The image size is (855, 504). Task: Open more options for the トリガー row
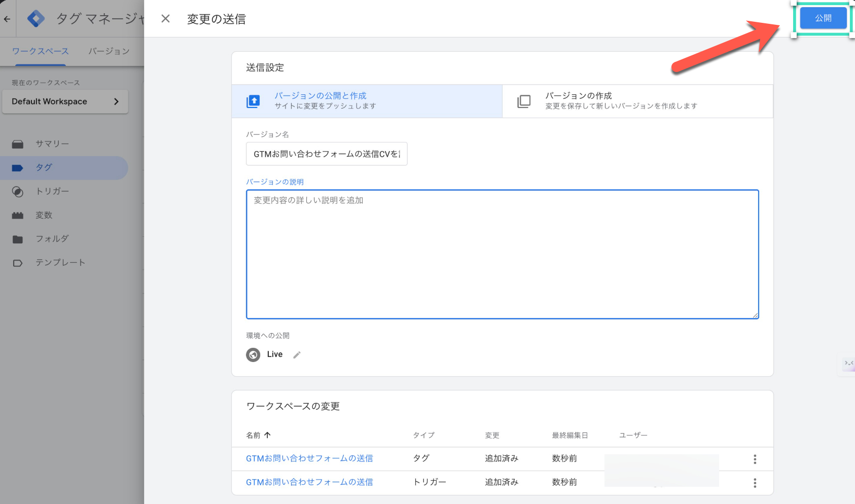pos(755,483)
